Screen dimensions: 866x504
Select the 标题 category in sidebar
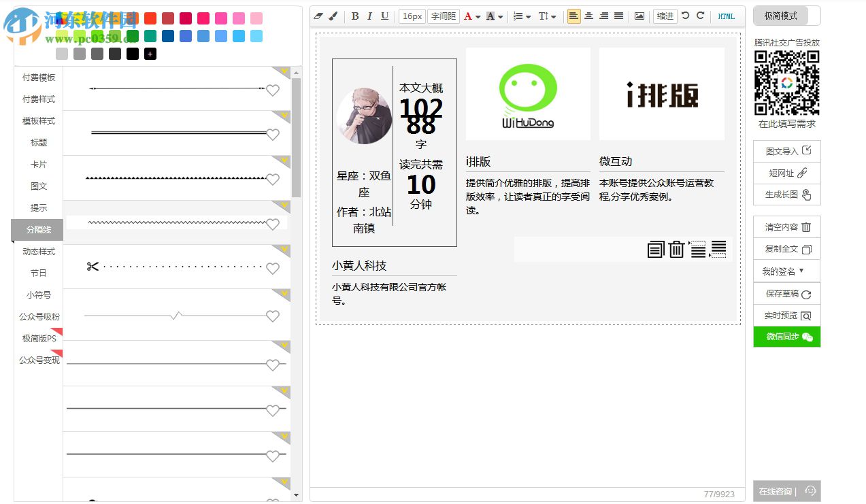pyautogui.click(x=39, y=143)
